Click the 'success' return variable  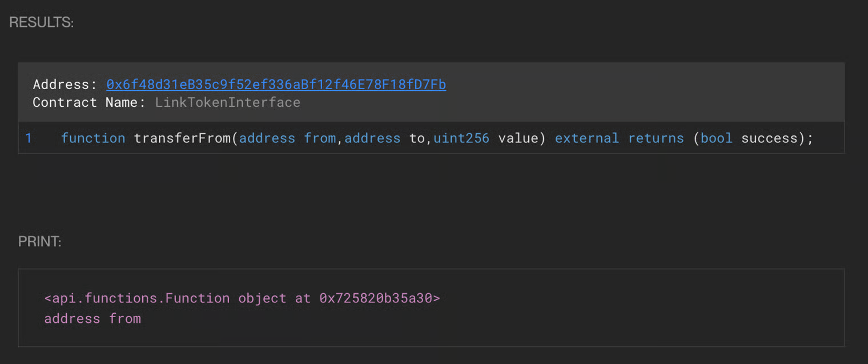(769, 138)
